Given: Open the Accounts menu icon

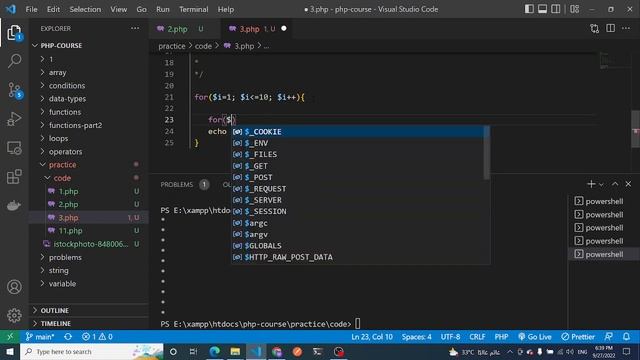Looking at the screenshot, I should coord(14,287).
